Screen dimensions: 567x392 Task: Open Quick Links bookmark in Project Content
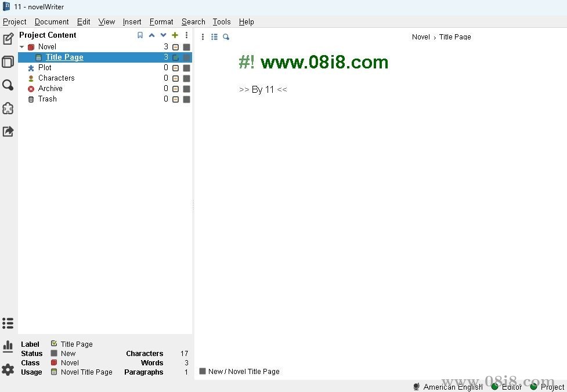tap(140, 35)
